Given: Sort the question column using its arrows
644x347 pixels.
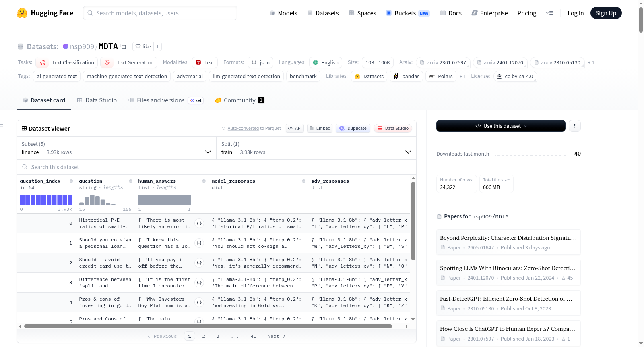Looking at the screenshot, I should point(130,181).
